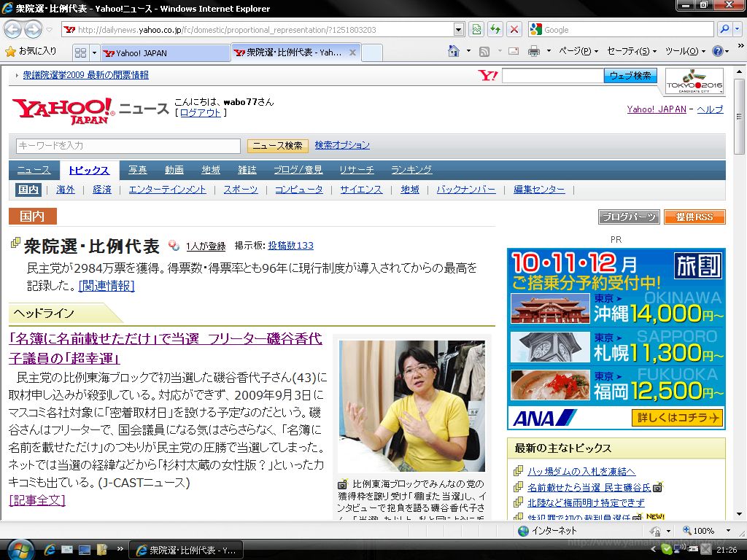Click the browser Back arrow button
Screen dimensions: 747x560
click(13, 29)
